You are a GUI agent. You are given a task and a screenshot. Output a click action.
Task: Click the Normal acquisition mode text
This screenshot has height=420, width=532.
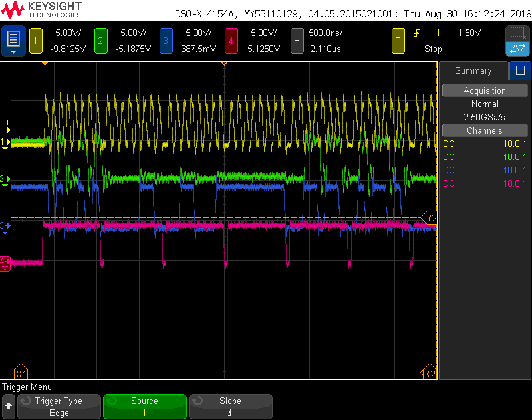pos(485,104)
